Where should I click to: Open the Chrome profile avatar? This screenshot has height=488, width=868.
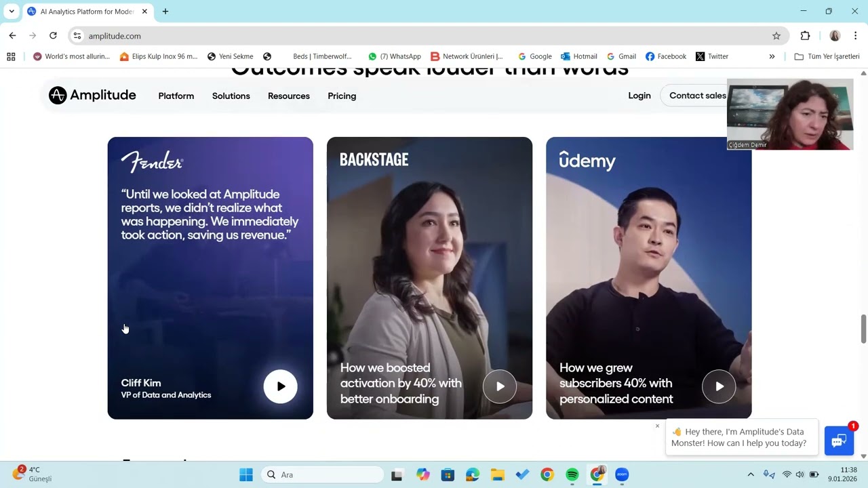(x=835, y=36)
